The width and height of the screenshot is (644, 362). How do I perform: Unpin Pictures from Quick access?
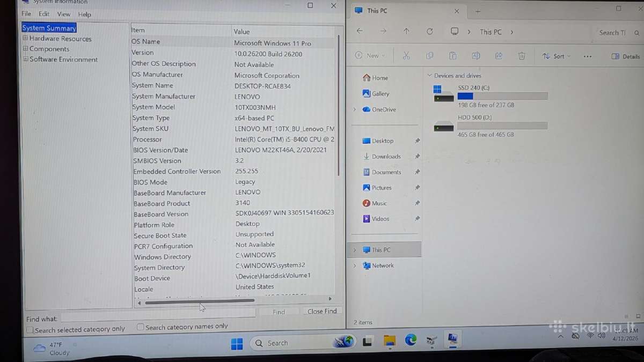[x=417, y=188]
